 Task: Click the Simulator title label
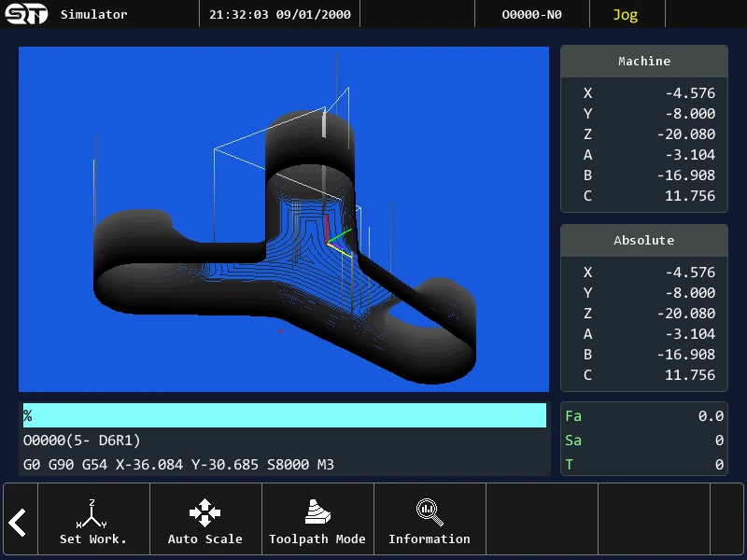[x=94, y=14]
